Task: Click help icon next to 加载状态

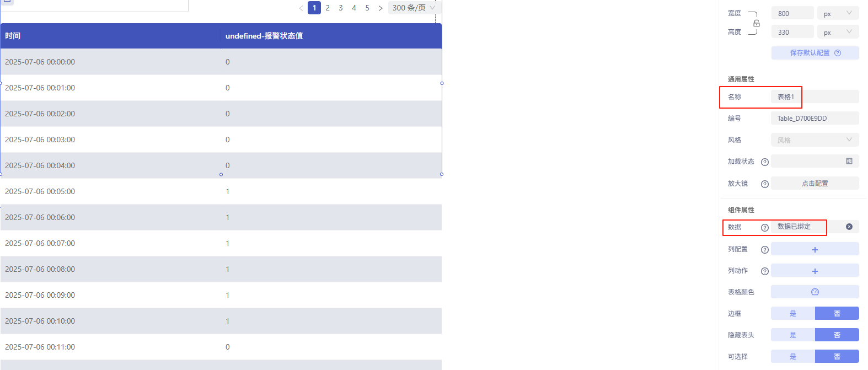Action: tap(765, 162)
